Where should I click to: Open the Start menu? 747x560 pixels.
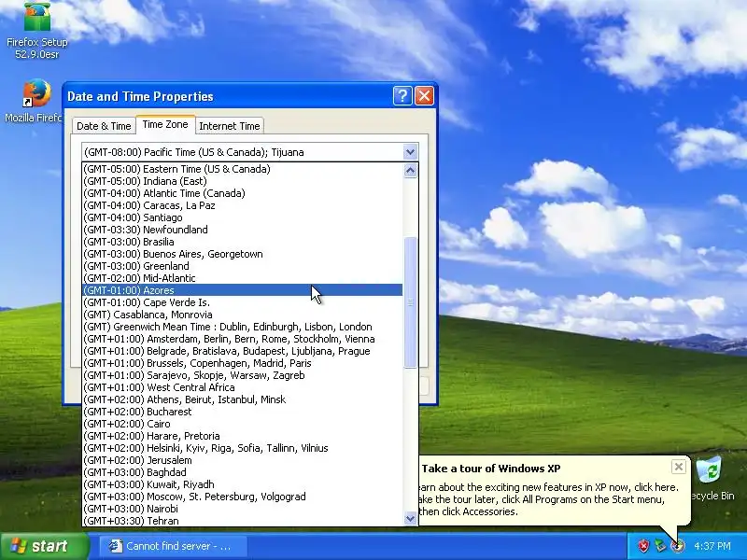(45, 546)
